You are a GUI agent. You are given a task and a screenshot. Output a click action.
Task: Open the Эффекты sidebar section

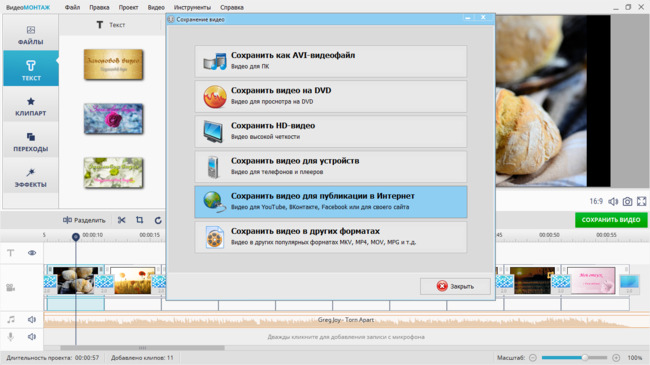pyautogui.click(x=31, y=178)
